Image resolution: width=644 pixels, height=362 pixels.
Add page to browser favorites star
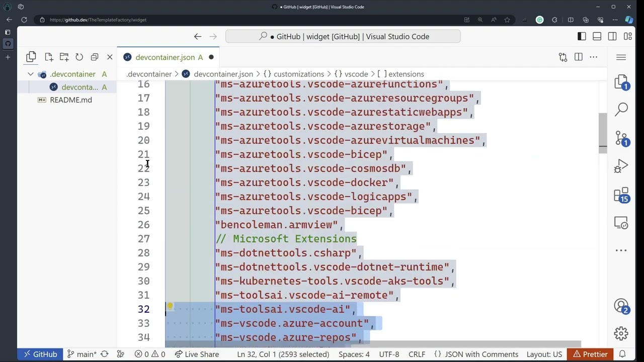pos(507,20)
